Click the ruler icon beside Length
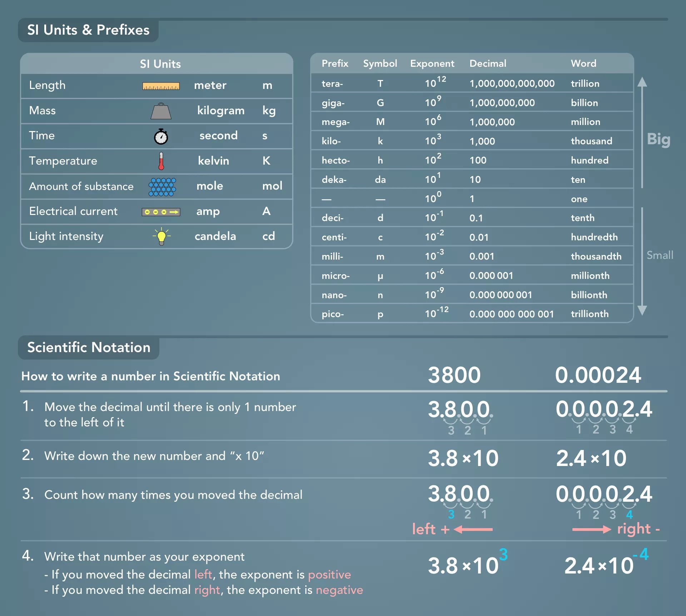 161,86
